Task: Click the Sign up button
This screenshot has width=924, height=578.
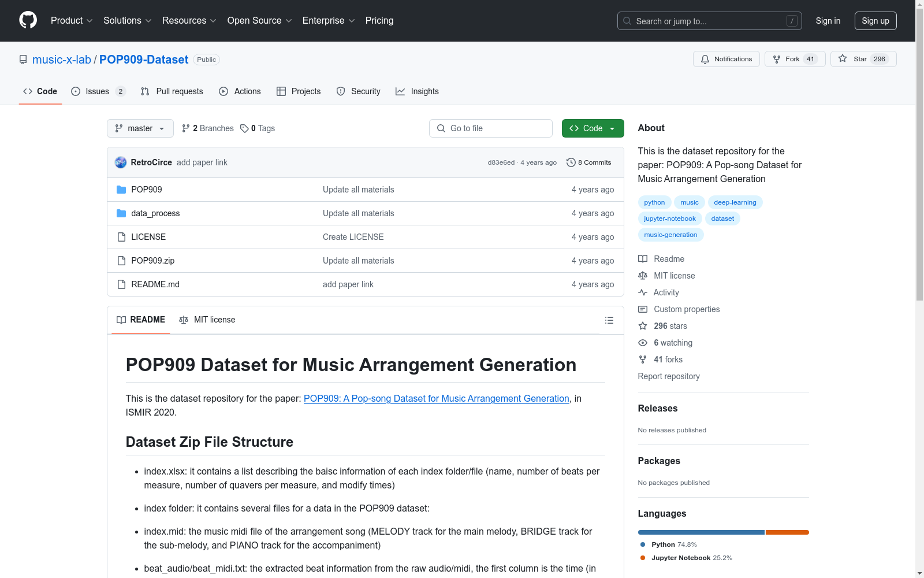Action: click(875, 21)
